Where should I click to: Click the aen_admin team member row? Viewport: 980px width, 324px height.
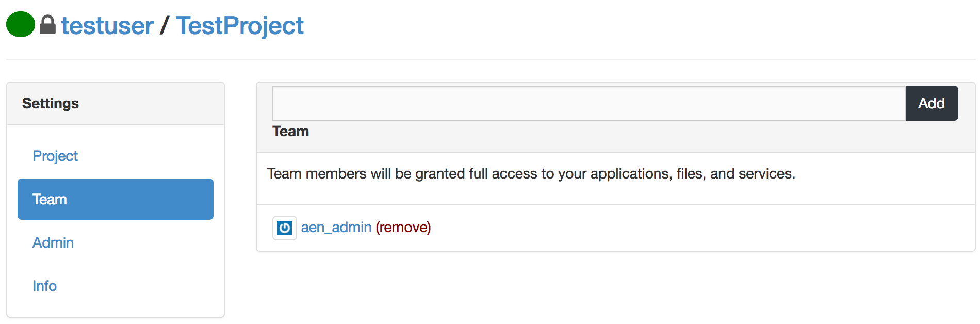tap(616, 228)
